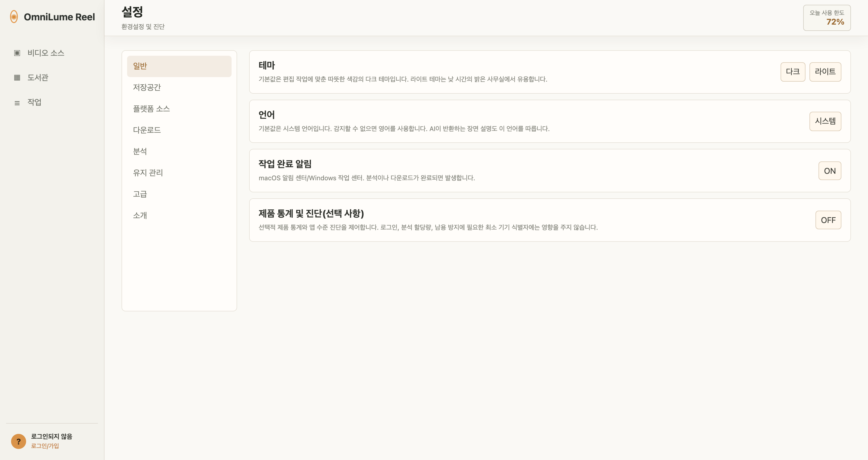Click the 테마 setting heading
Screen dimensions: 868x460
tap(266, 65)
